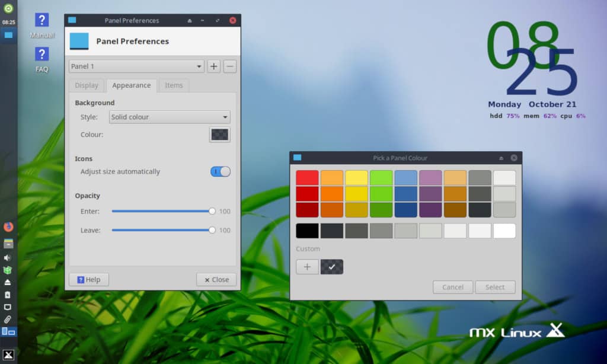Switch to the Items tab
This screenshot has width=607, height=364.
[174, 85]
